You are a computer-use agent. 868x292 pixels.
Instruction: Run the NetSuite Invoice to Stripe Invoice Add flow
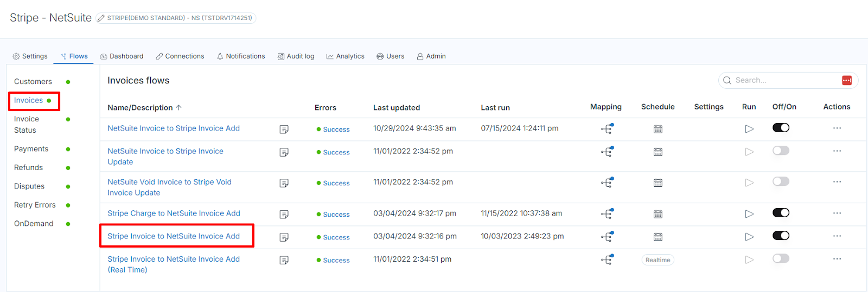[x=749, y=129]
